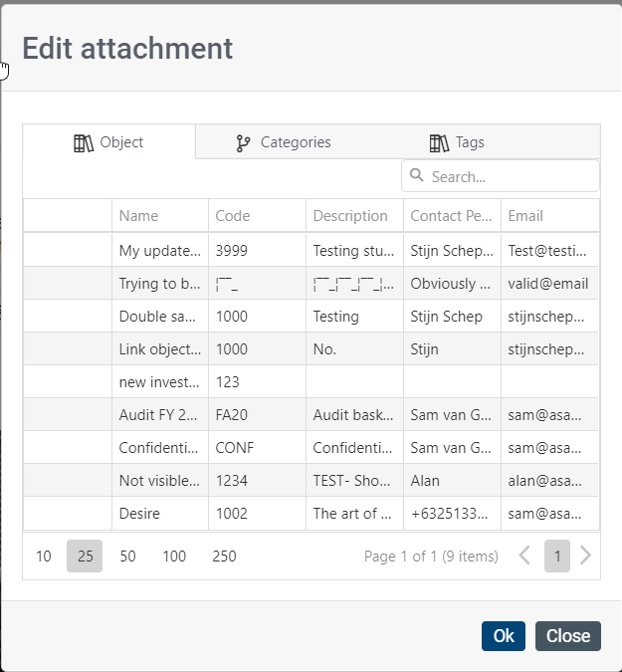Image resolution: width=622 pixels, height=672 pixels.
Task: Set page size to 100 items
Action: pyautogui.click(x=174, y=556)
